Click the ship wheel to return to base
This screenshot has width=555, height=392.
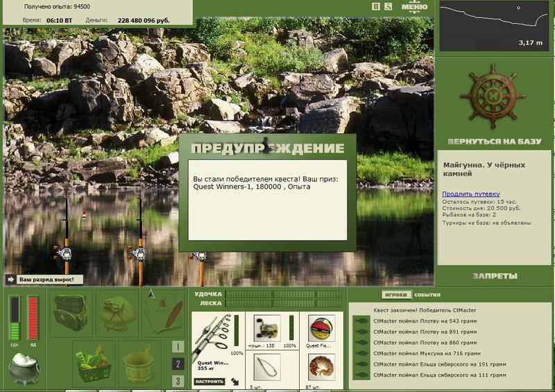[493, 96]
